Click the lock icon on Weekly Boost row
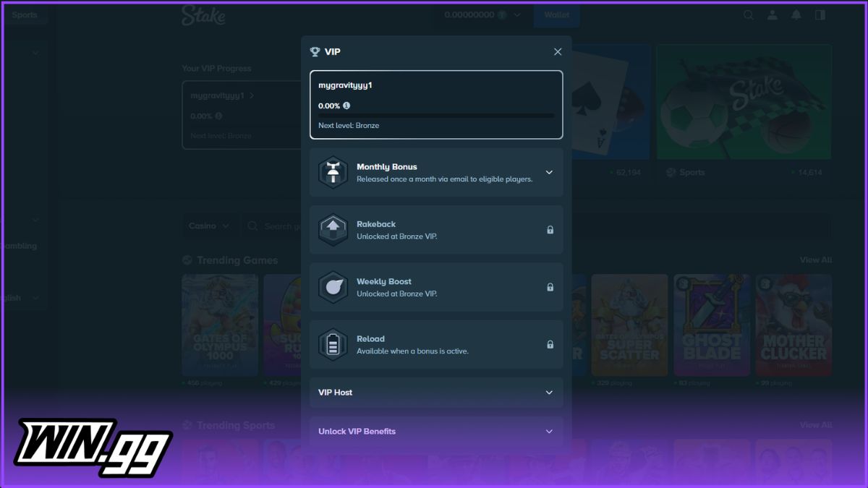This screenshot has height=488, width=868. click(550, 287)
